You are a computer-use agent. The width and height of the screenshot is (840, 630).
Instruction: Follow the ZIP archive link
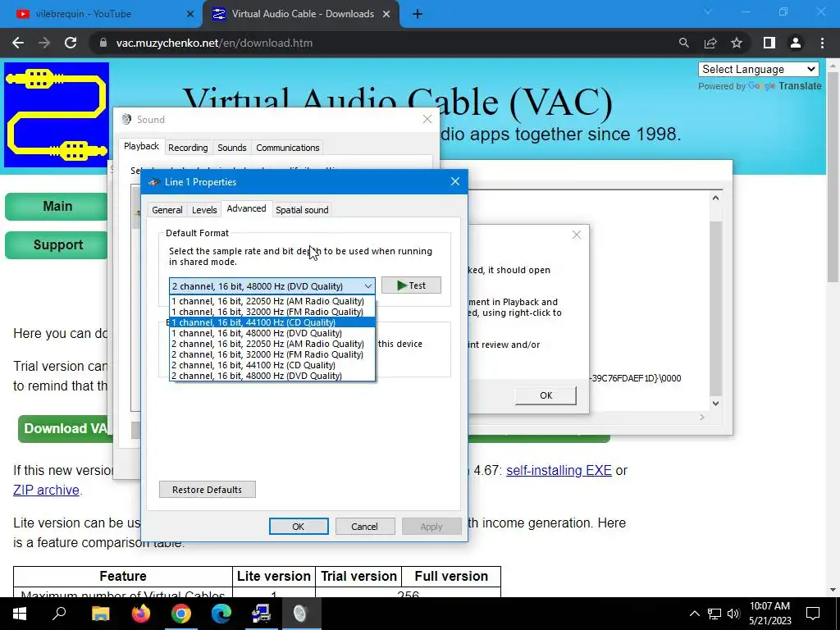pos(46,490)
